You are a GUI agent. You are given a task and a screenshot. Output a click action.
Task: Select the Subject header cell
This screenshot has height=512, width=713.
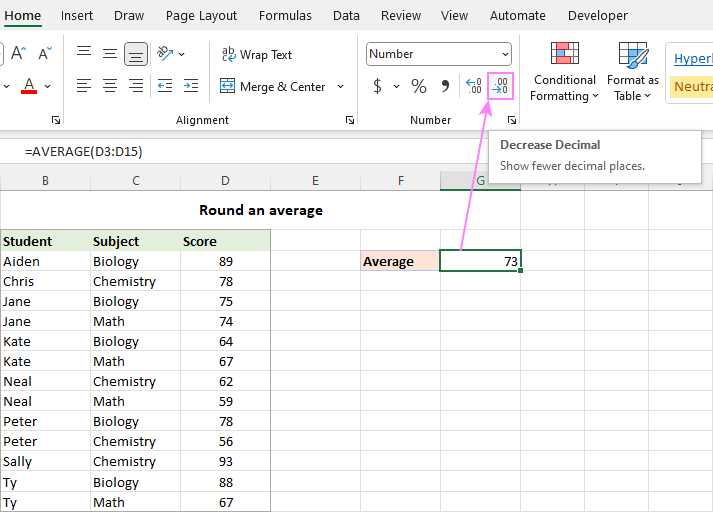tap(136, 241)
